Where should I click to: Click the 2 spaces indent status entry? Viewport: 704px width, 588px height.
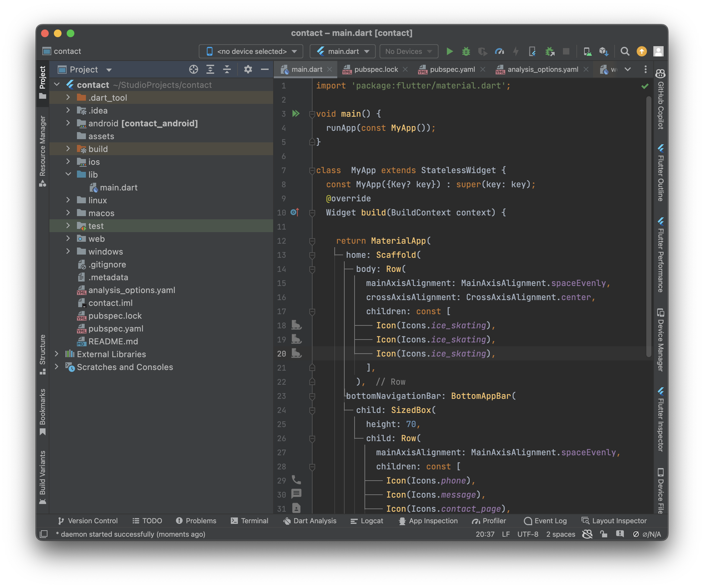coord(560,534)
